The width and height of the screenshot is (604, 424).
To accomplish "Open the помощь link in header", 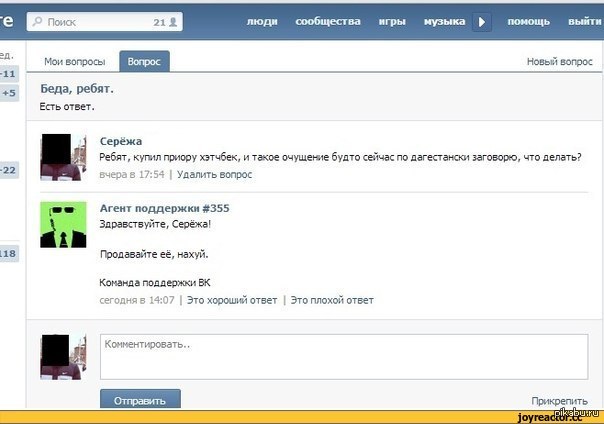I will coord(528,22).
